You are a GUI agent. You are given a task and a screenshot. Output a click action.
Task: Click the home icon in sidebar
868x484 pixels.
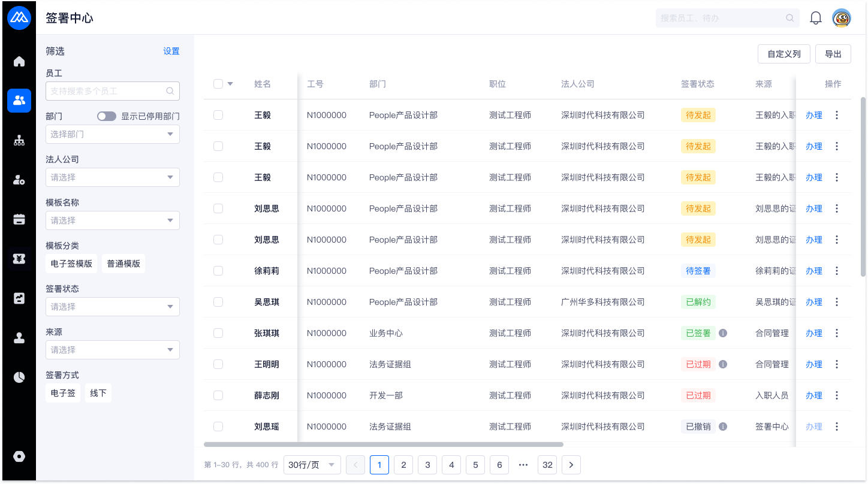coord(19,62)
